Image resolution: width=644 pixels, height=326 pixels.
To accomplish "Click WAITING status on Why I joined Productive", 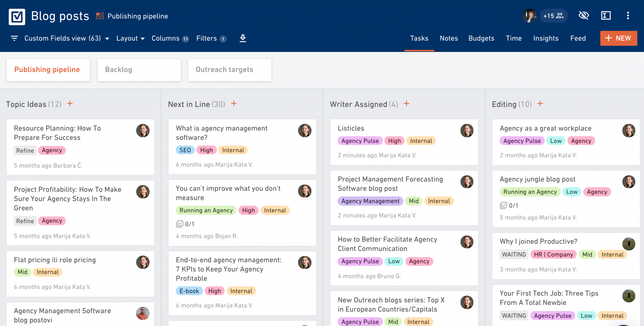I will point(514,255).
